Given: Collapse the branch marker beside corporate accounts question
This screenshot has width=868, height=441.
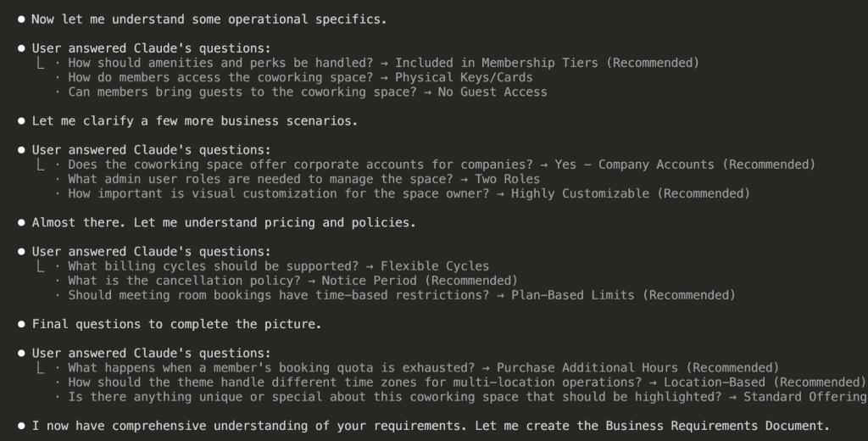Looking at the screenshot, I should tap(41, 165).
